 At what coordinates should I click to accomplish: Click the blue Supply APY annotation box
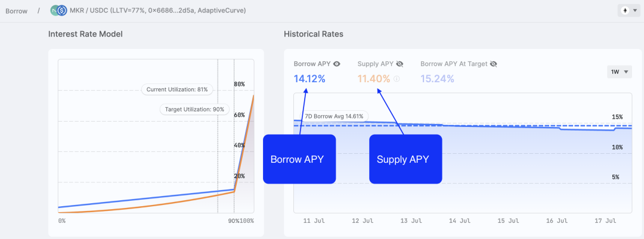pos(405,159)
